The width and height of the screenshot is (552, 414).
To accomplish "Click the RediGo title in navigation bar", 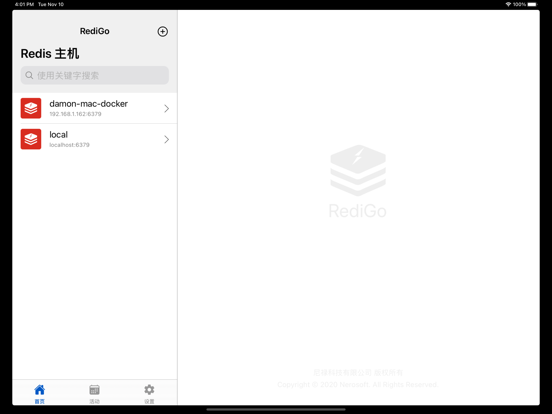I will tap(94, 31).
